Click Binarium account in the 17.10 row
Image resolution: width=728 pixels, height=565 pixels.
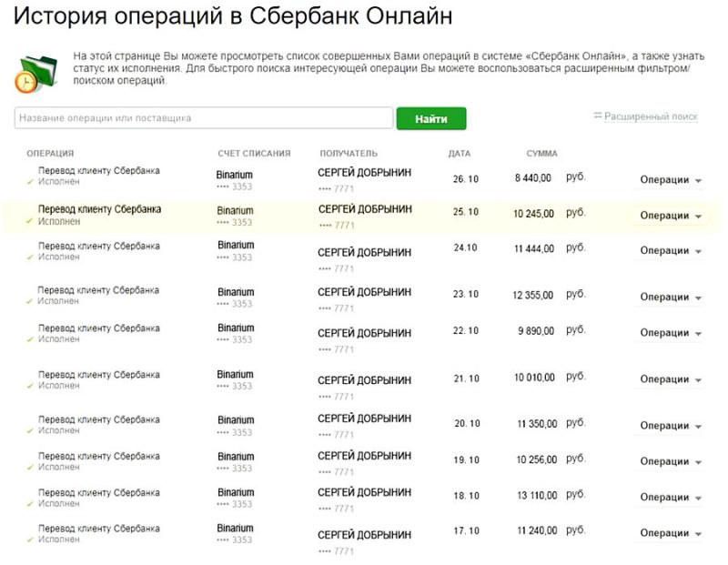click(x=235, y=528)
